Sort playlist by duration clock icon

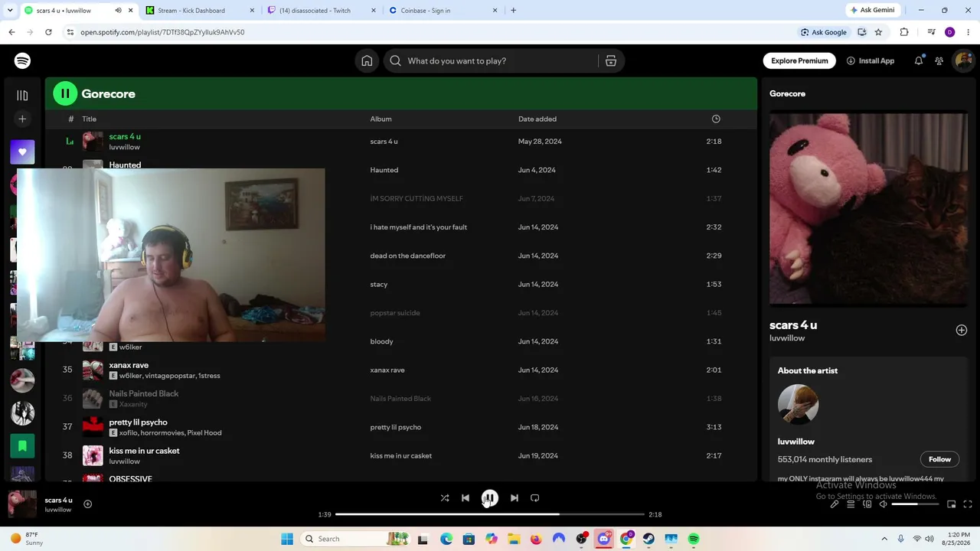pyautogui.click(x=716, y=119)
